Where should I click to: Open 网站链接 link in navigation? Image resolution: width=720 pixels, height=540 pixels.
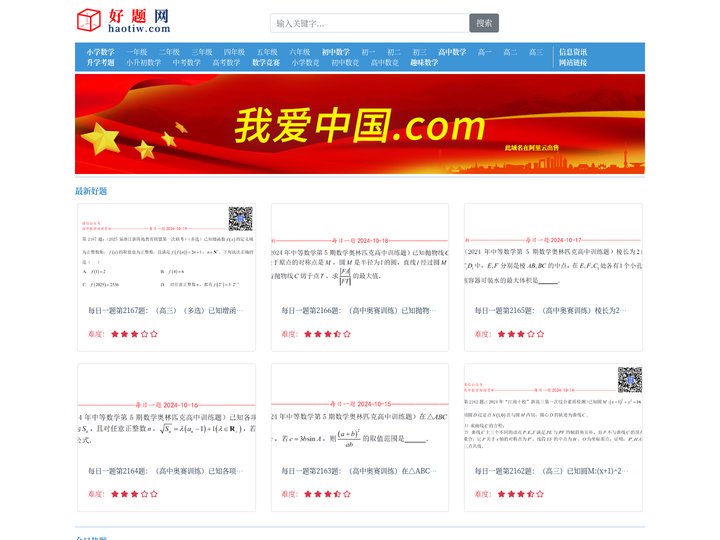[x=573, y=62]
